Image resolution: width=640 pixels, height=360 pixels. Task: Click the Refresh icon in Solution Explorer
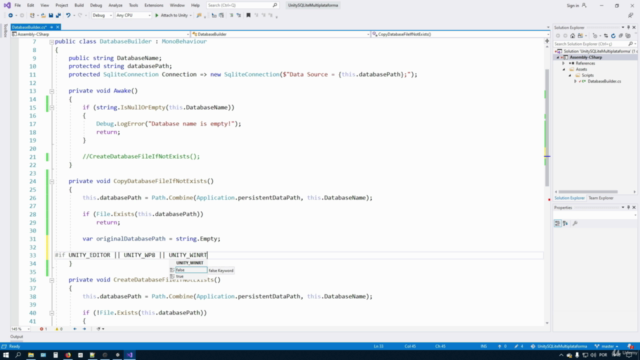pos(613,36)
